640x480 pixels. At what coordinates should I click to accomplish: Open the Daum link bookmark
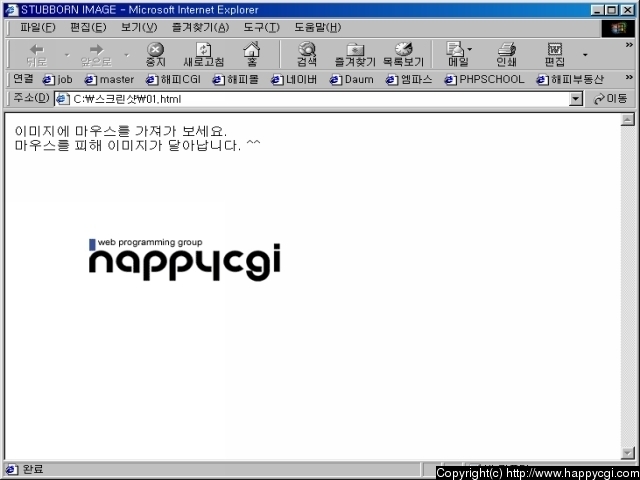coord(351,79)
